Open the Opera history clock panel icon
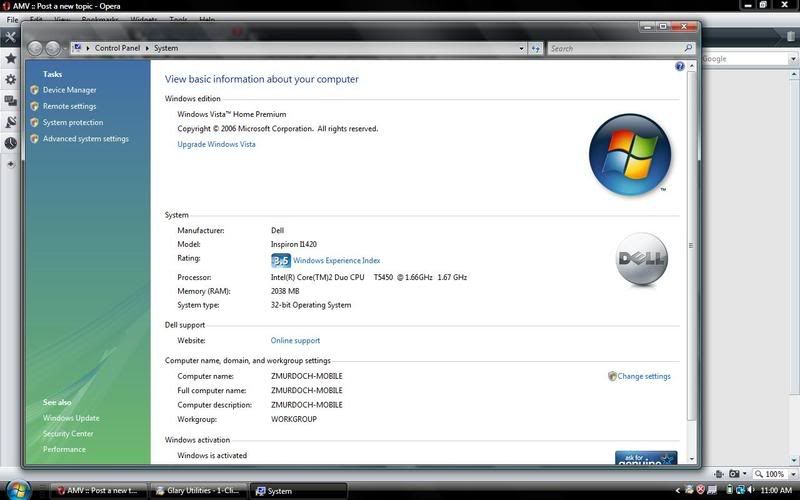 tap(11, 143)
